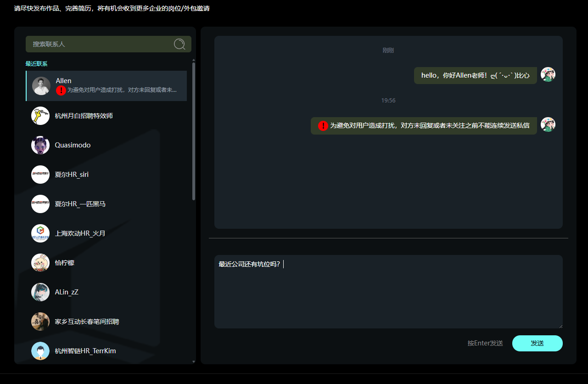588x384 pixels.
Task: Select the 杭州月白招聘特效师 avatar
Action: coord(40,116)
